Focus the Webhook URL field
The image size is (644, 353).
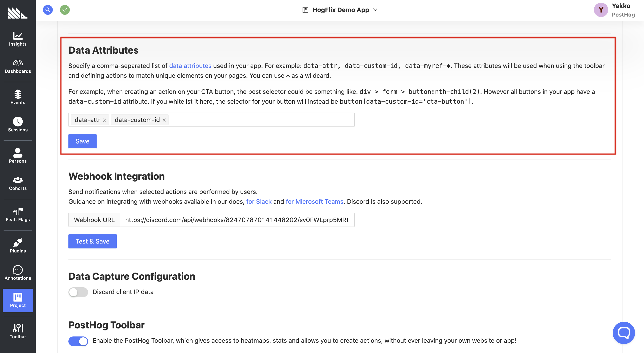237,220
